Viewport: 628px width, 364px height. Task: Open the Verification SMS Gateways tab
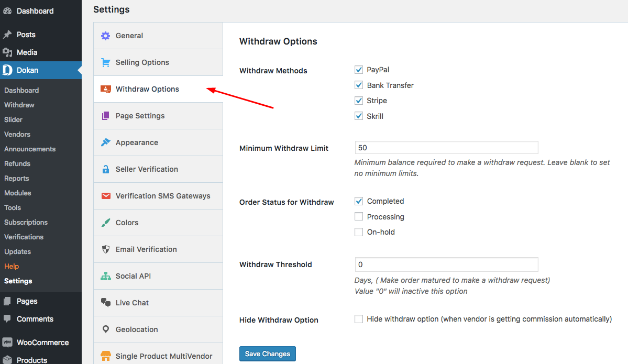158,196
